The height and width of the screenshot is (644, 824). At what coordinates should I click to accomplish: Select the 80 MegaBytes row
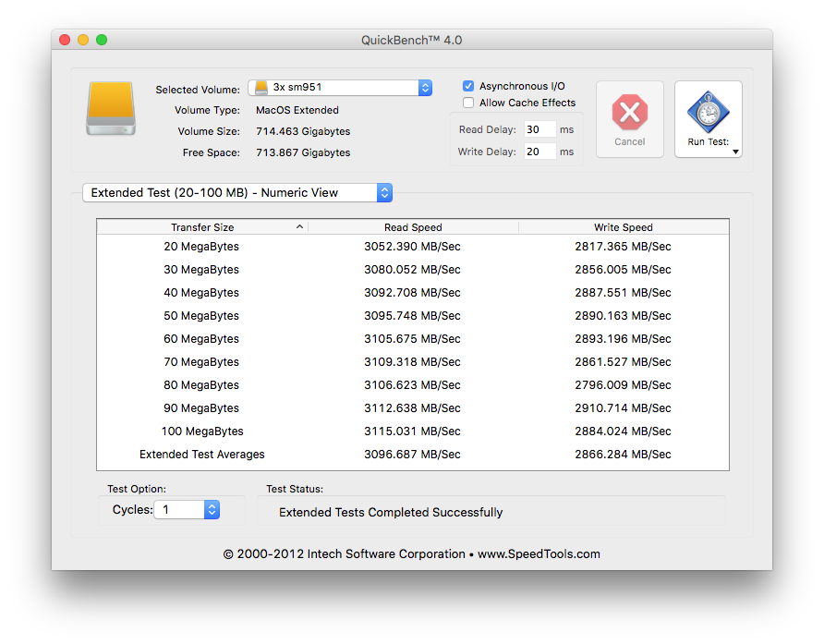click(413, 384)
